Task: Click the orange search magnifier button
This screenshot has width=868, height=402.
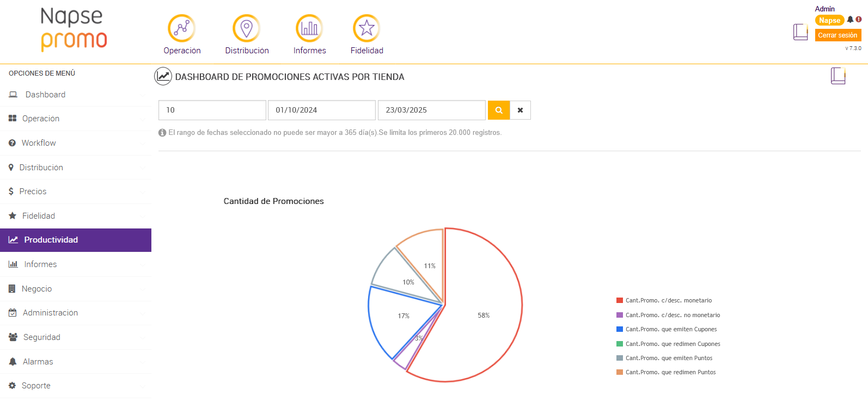Action: click(499, 110)
